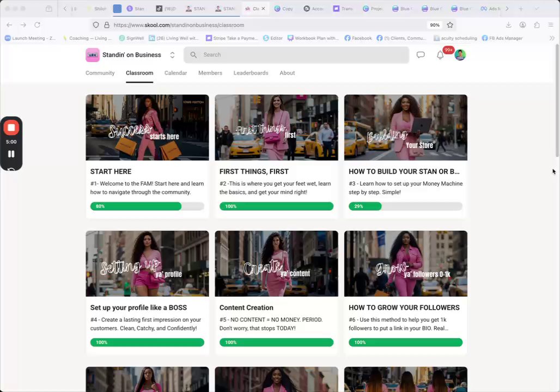
Task: Open the Facebook bookmark
Action: [358, 38]
